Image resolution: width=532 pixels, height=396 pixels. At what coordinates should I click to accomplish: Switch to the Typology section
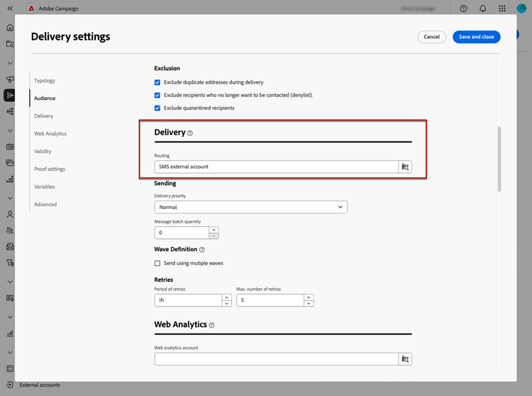tap(45, 81)
